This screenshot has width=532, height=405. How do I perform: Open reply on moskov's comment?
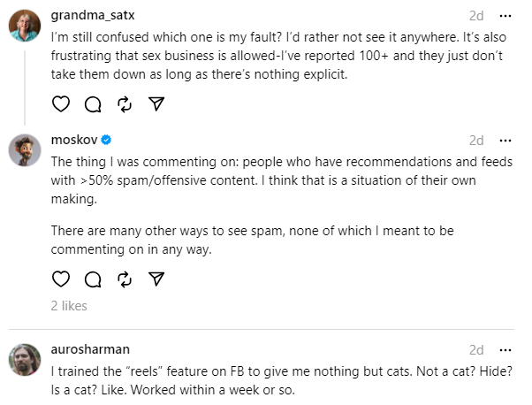[x=93, y=279]
